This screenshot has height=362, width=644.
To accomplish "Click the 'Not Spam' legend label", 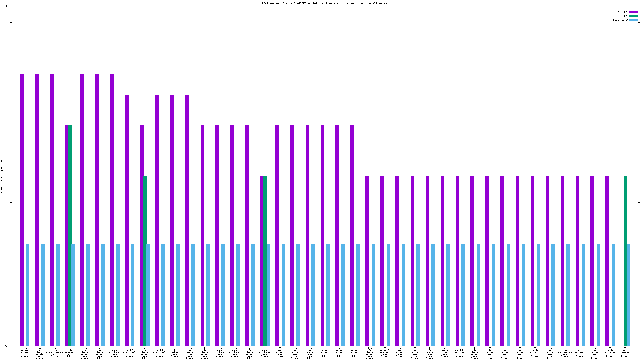I will [623, 12].
